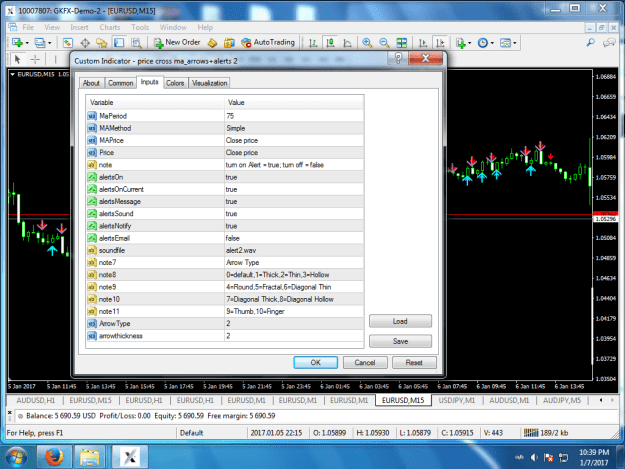Switch chart to Bar Chart icon
Screen dimensions: 625x469
click(x=313, y=43)
